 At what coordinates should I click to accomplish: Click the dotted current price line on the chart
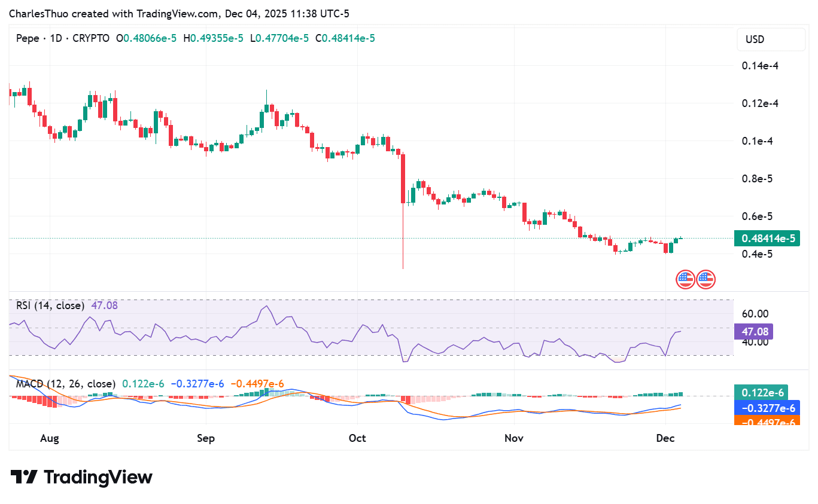click(x=359, y=238)
